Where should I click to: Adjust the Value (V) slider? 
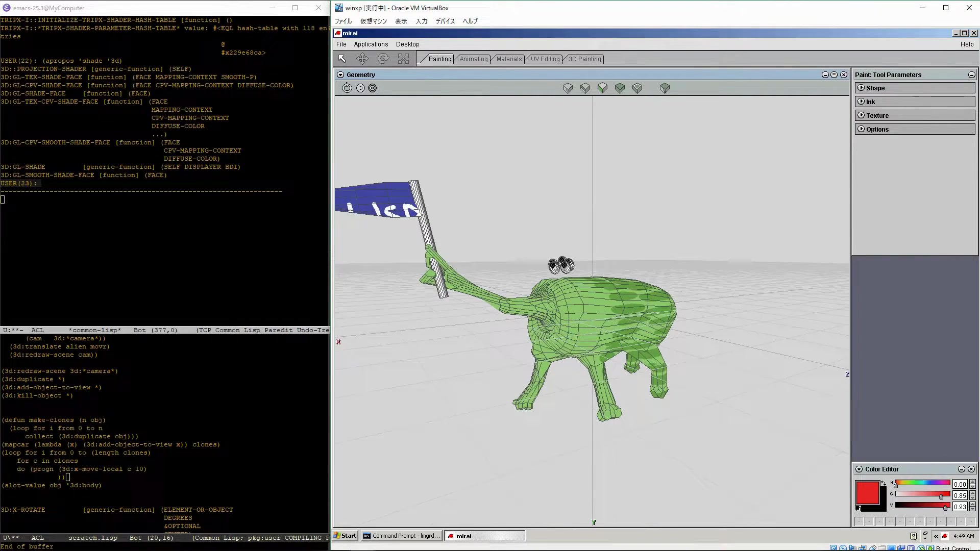[922, 506]
